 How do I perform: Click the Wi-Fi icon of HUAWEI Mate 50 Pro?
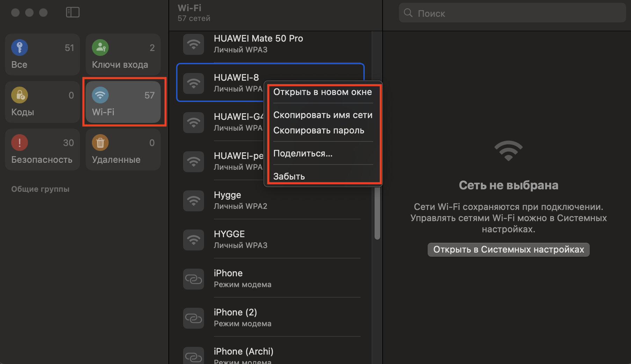click(x=194, y=44)
